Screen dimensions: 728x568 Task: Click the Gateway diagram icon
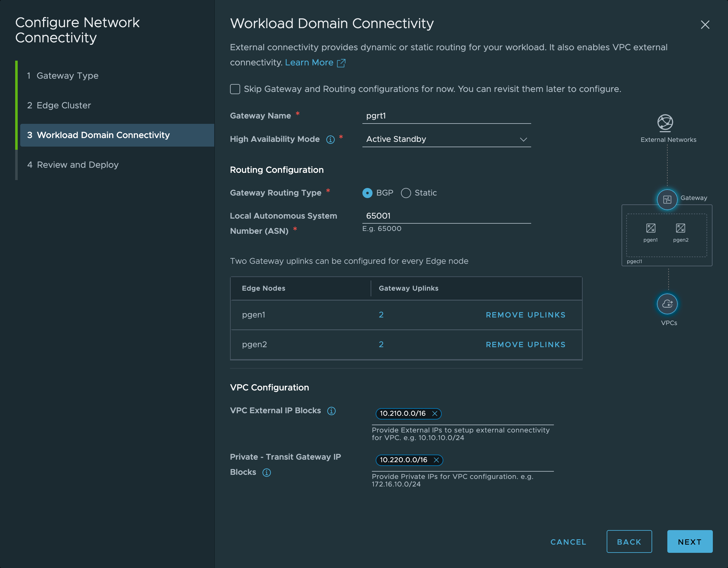click(x=667, y=199)
